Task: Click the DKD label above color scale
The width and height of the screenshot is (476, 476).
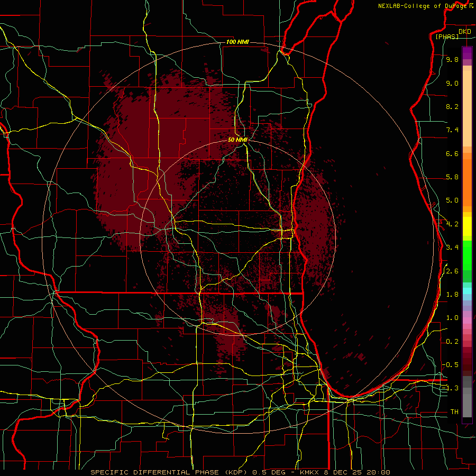Action: (464, 32)
